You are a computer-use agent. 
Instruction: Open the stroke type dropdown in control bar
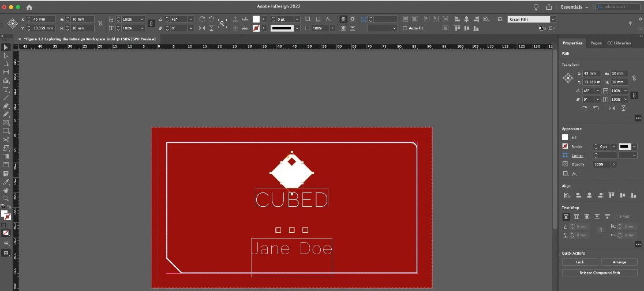click(x=297, y=28)
